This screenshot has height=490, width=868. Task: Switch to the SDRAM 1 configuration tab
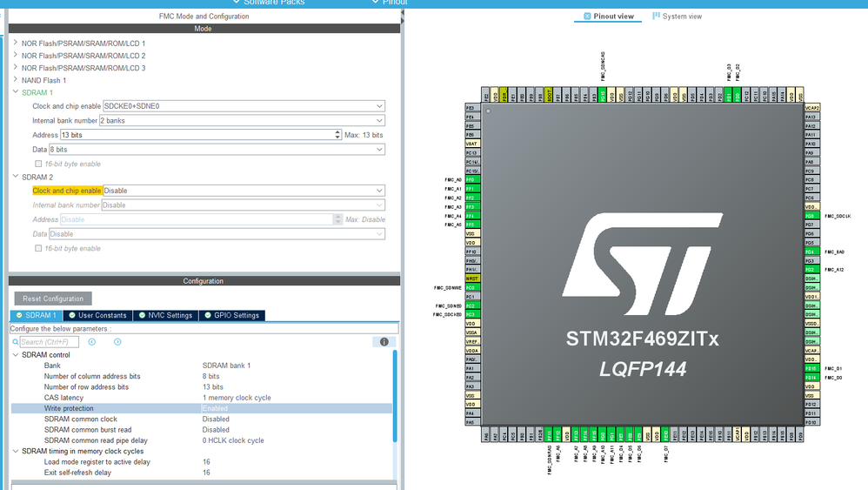point(37,315)
